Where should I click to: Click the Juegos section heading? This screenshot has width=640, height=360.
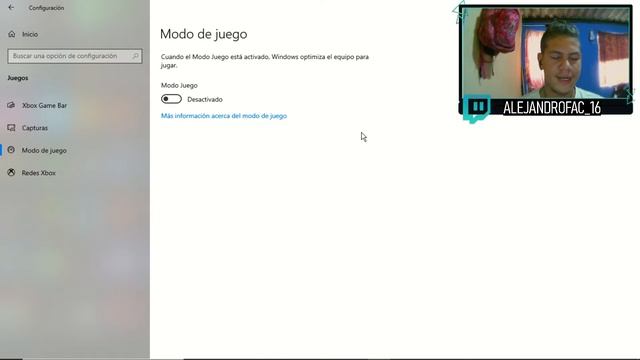18,78
